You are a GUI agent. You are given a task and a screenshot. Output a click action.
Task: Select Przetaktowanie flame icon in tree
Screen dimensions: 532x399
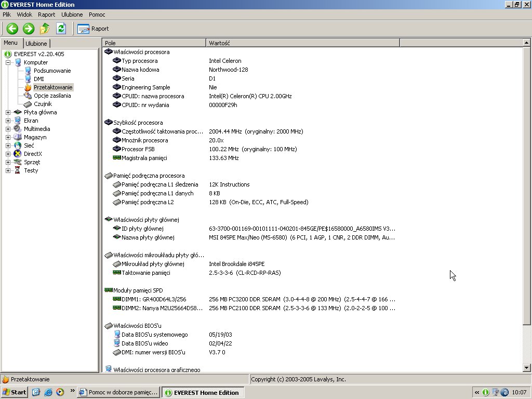click(x=28, y=87)
